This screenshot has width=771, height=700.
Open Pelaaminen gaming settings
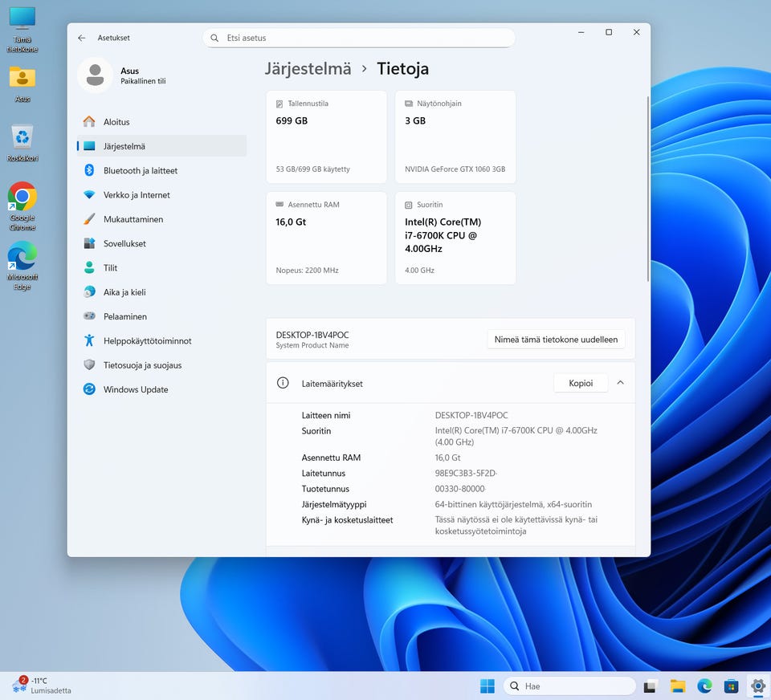click(x=124, y=316)
